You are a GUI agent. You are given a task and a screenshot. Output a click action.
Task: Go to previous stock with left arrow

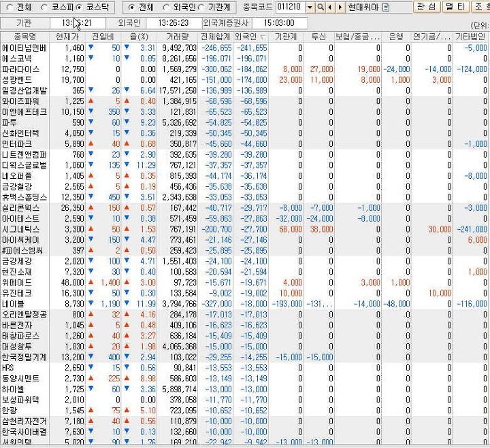[329, 7]
